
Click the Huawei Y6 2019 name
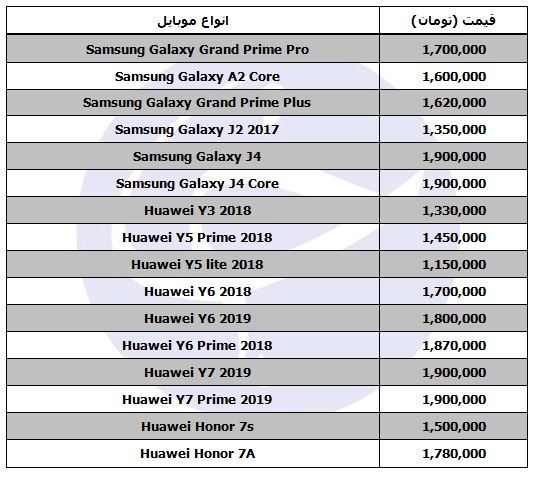(x=198, y=319)
